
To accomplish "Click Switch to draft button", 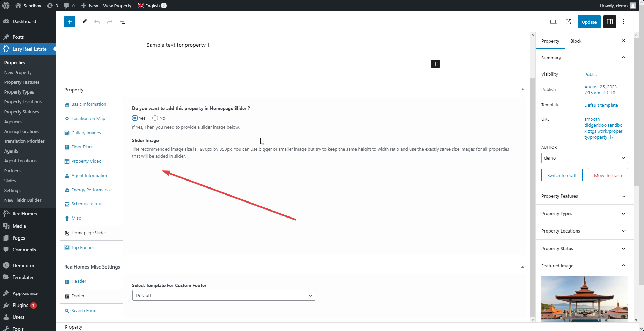I will click(562, 175).
